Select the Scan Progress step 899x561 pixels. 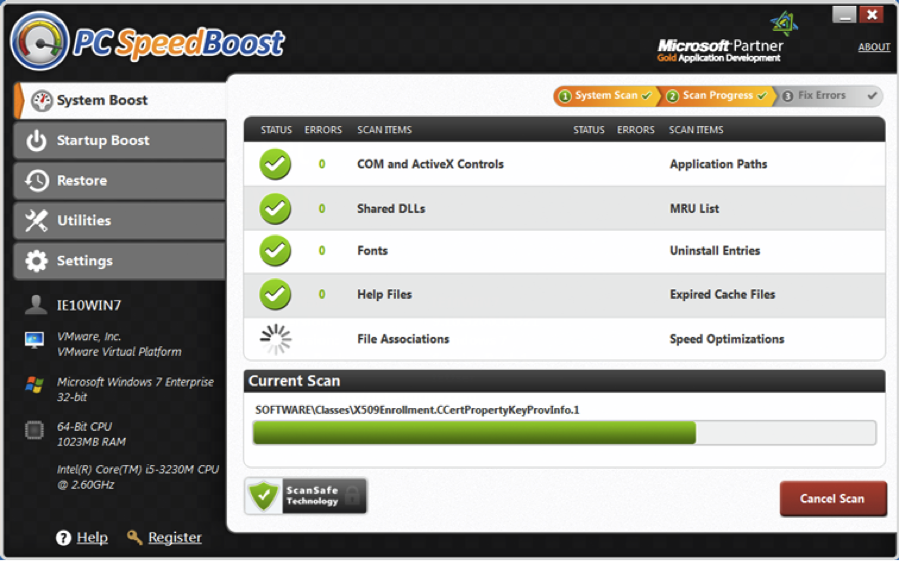716,96
